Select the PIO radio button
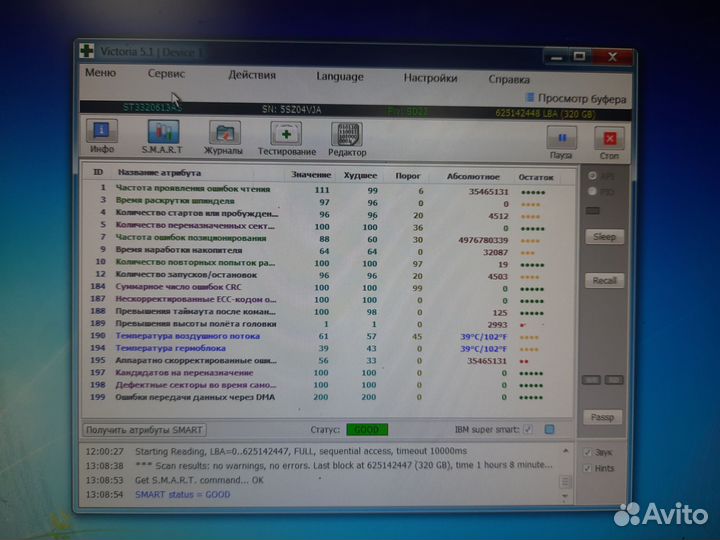 593,190
